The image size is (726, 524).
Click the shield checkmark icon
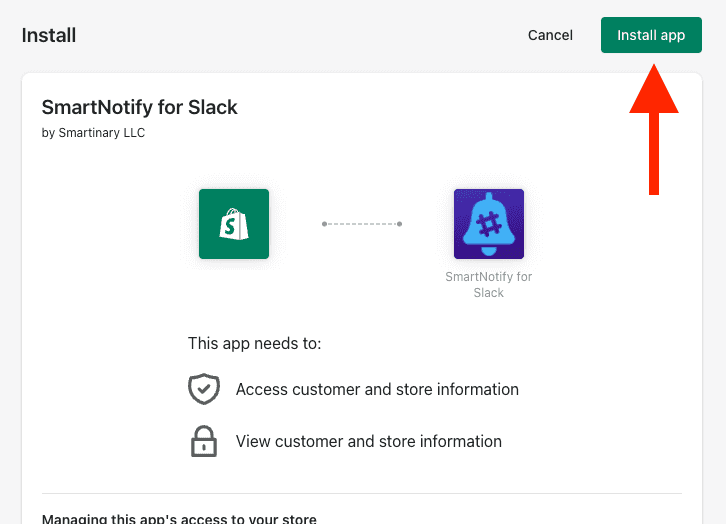click(204, 389)
